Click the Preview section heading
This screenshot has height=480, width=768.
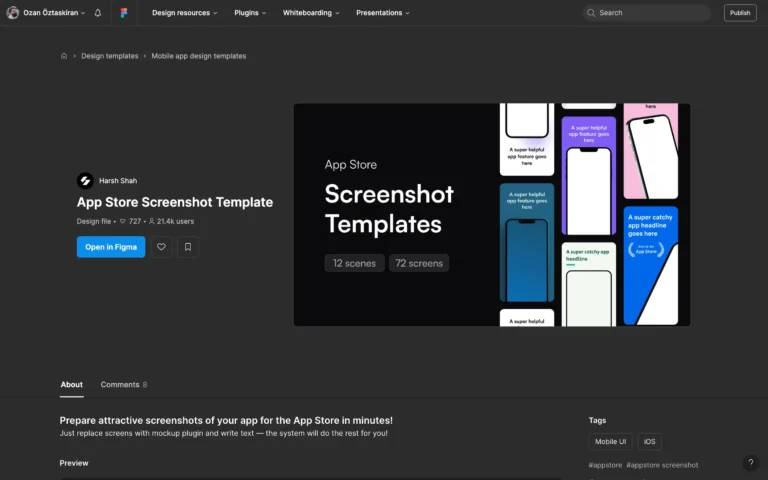tap(74, 463)
